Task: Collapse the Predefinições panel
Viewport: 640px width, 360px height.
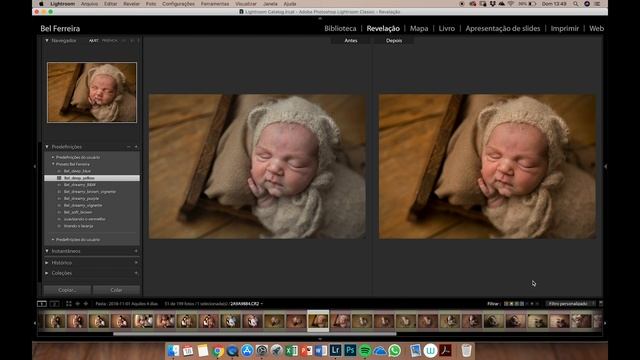Action: 47,147
